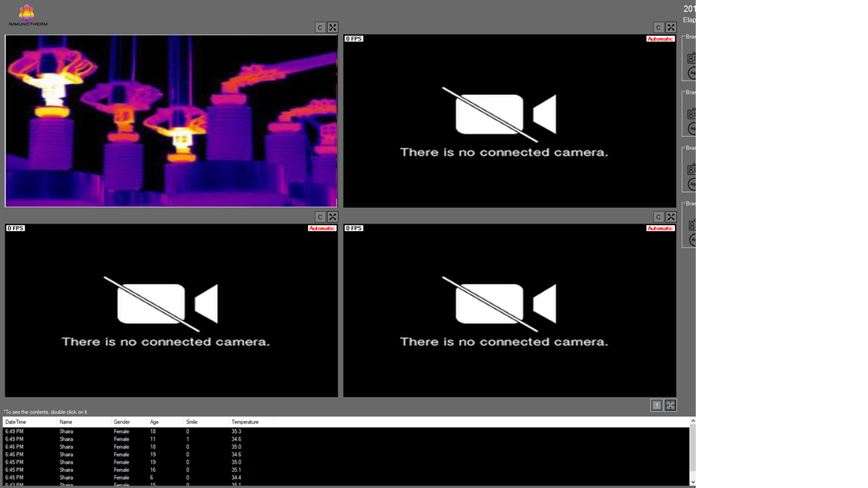Image resolution: width=868 pixels, height=488 pixels.
Task: Click the C button above the thermal camera feed
Action: click(x=320, y=28)
